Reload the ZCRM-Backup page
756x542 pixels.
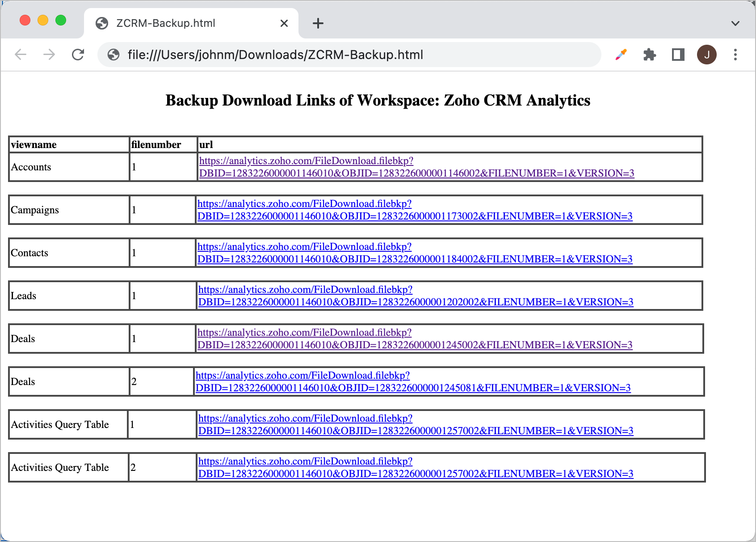(x=78, y=55)
